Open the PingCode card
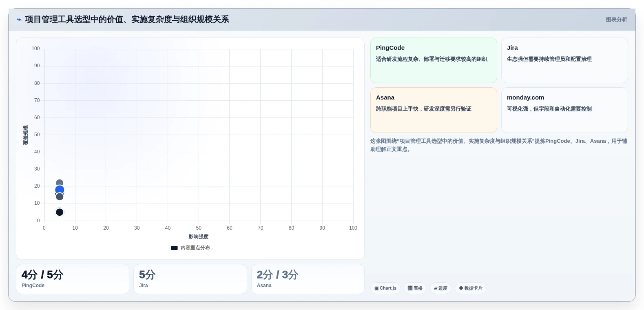This screenshot has height=310, width=644. click(434, 60)
